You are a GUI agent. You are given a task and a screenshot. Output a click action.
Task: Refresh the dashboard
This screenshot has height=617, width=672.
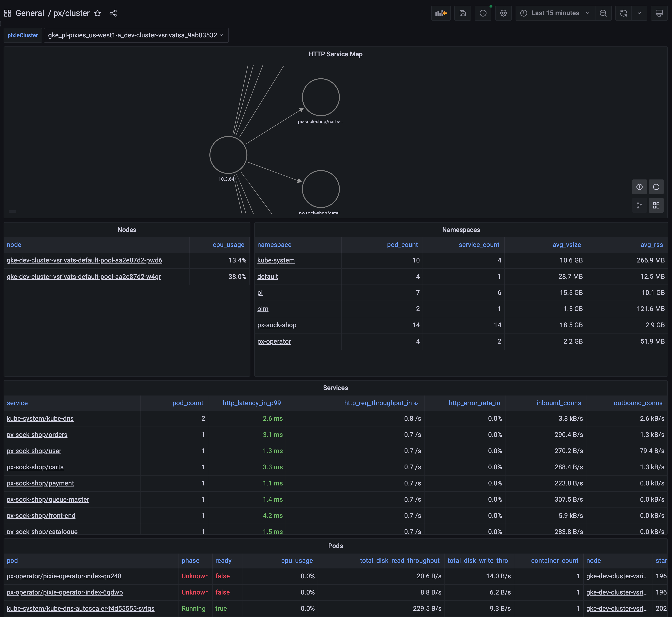click(623, 13)
